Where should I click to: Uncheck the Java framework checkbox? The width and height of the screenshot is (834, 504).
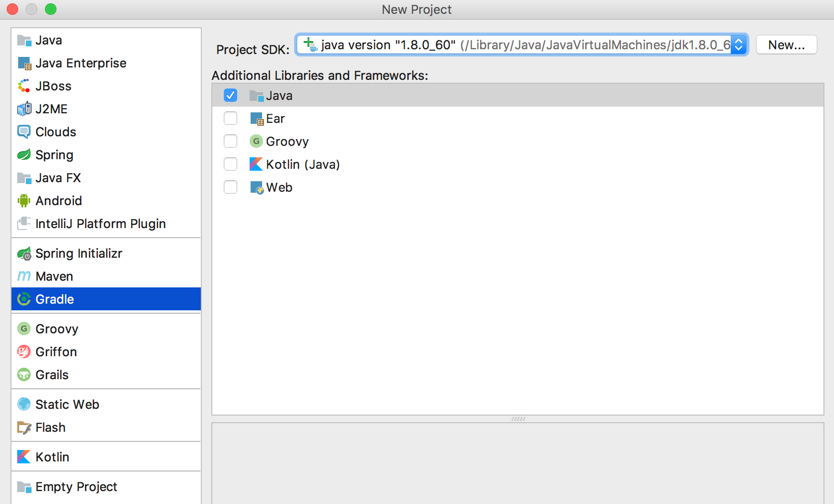click(230, 96)
